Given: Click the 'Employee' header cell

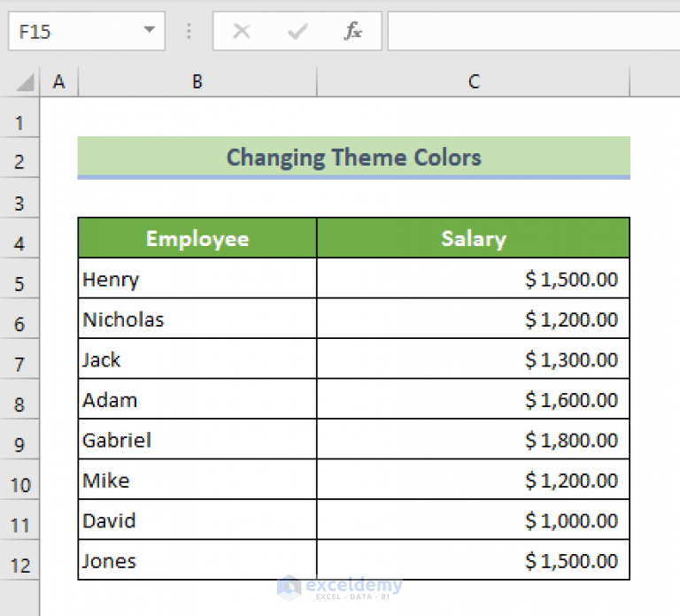Looking at the screenshot, I should (x=197, y=238).
